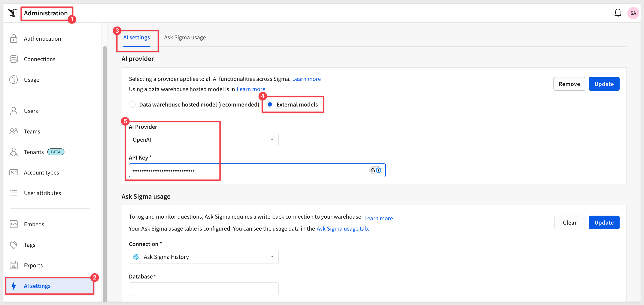
Task: Click the Usage gauge icon
Action: [13, 80]
